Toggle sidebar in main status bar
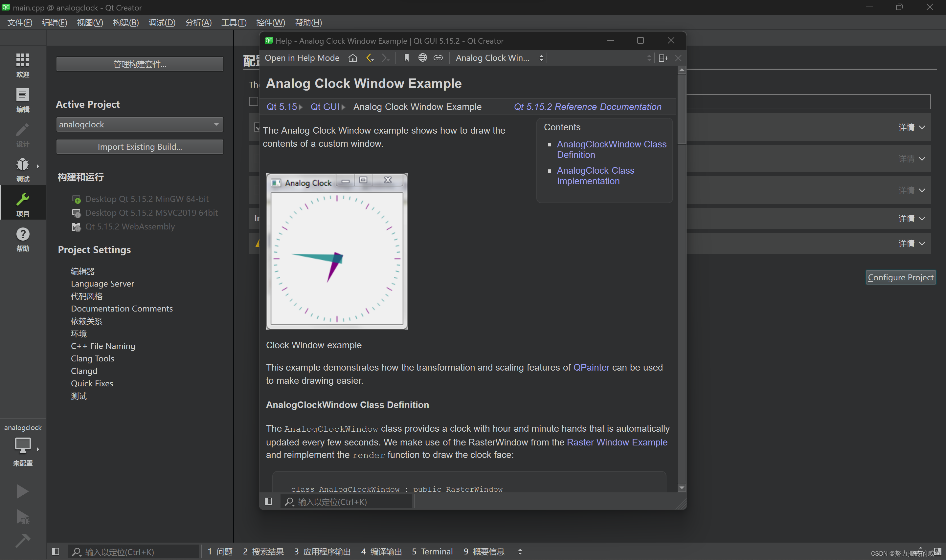 (x=56, y=551)
